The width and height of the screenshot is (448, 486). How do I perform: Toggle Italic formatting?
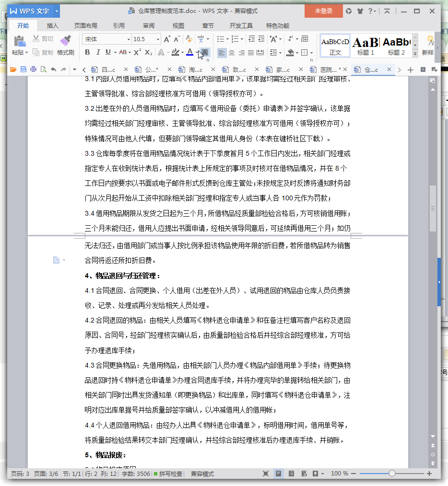point(98,52)
